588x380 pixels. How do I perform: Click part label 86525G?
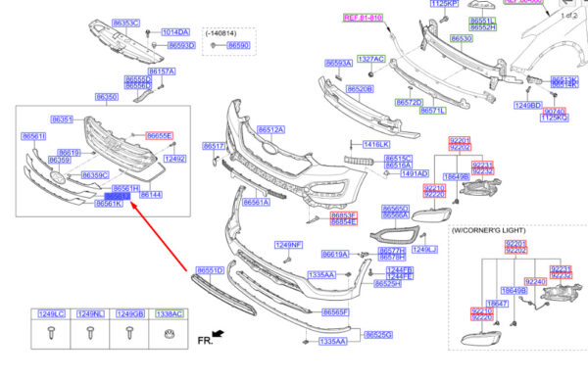[x=378, y=335]
